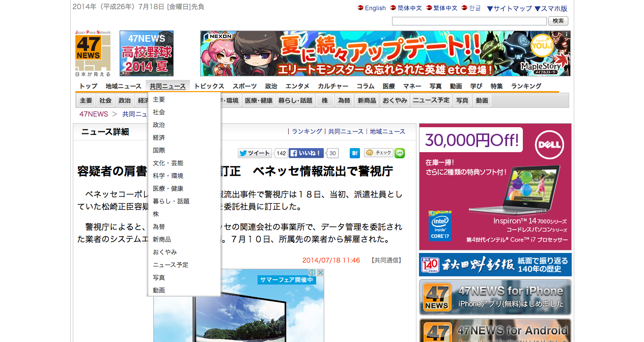Open the トピックス navigation item
This screenshot has height=342, width=644.
pos(209,87)
